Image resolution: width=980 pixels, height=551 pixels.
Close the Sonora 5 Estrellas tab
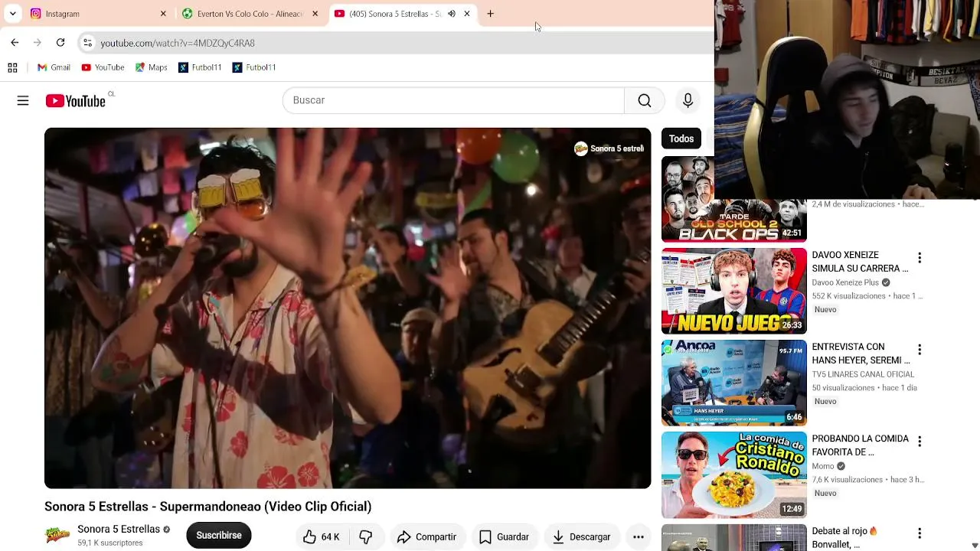(467, 14)
